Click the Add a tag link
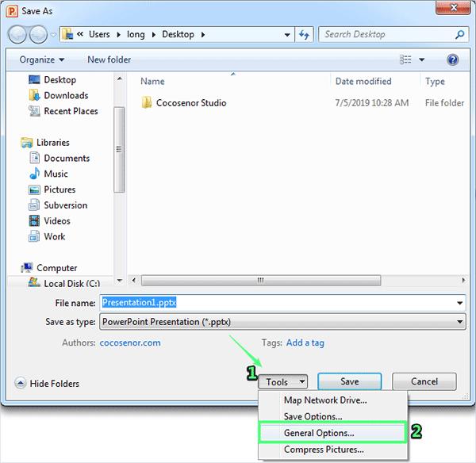 (x=305, y=342)
